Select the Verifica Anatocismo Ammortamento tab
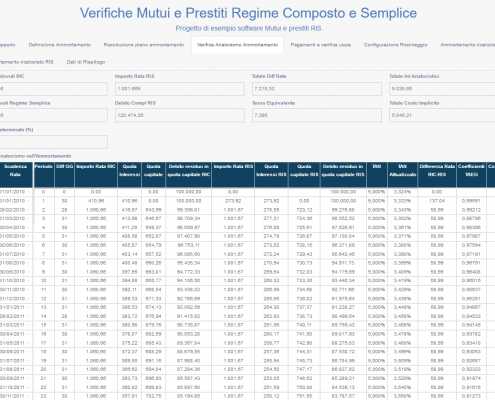The image size is (495, 400). [237, 45]
